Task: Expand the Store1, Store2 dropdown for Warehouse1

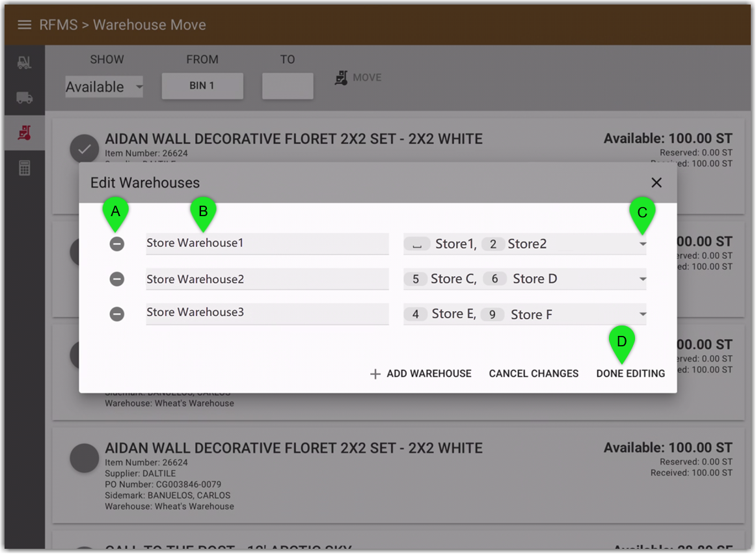Action: [x=643, y=244]
